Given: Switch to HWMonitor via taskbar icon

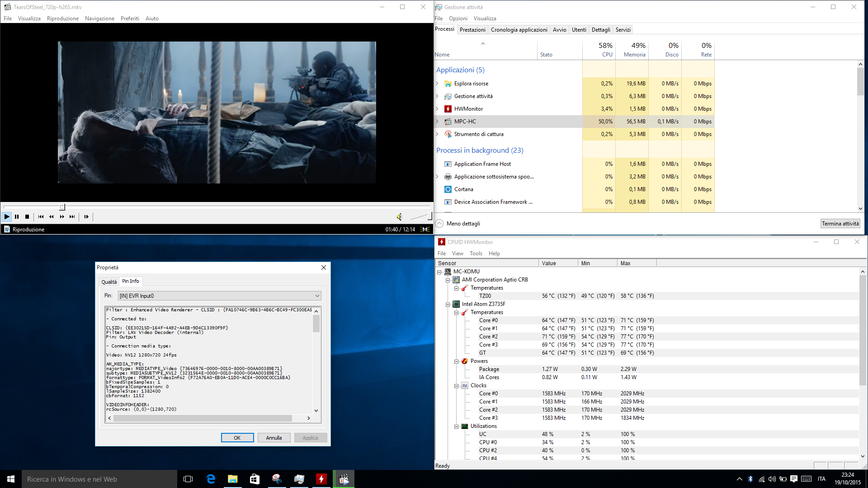Looking at the screenshot, I should [321, 479].
